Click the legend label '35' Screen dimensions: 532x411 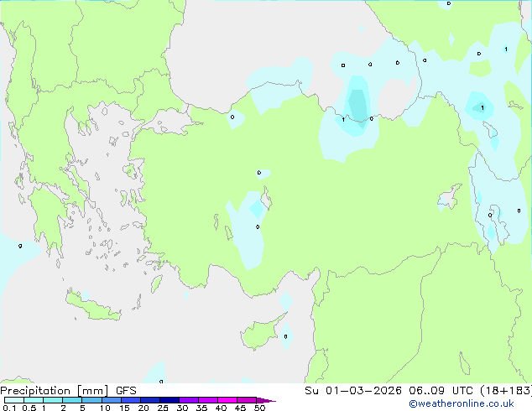point(201,408)
